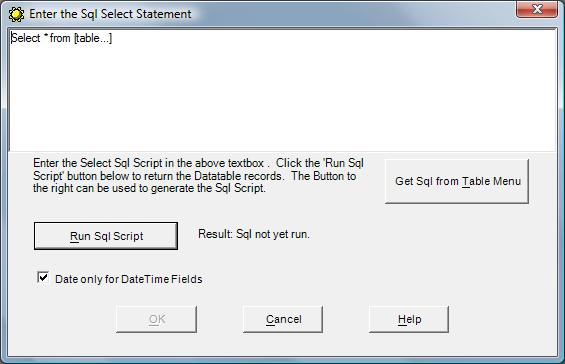The height and width of the screenshot is (364, 565).
Task: Click the word 'from' in the Sql statement
Action: (60, 38)
